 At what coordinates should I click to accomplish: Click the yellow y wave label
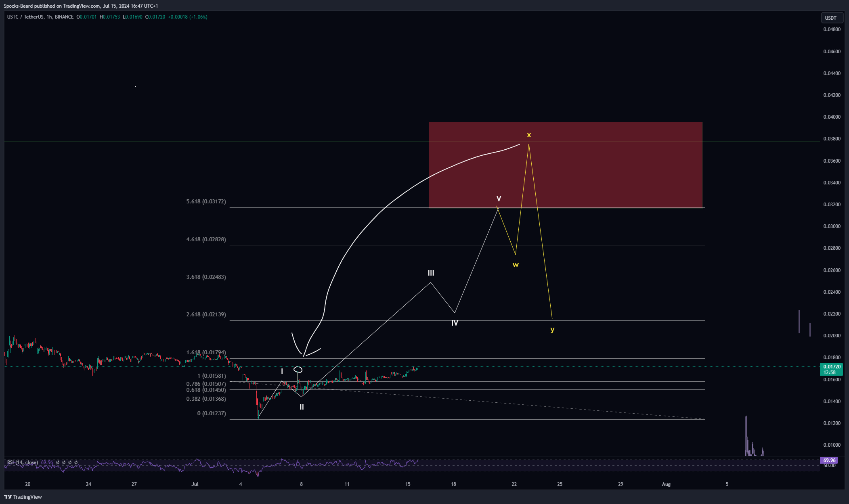pos(552,330)
